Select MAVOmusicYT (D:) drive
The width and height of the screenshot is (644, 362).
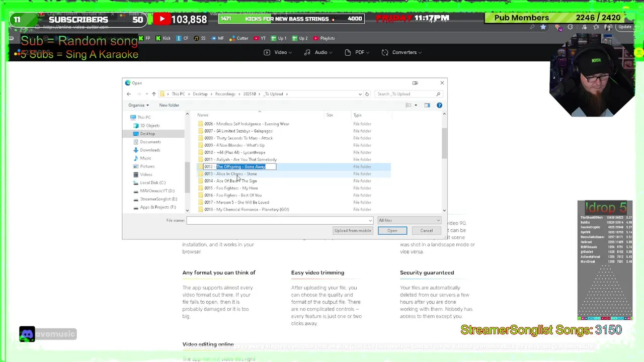[x=157, y=191]
